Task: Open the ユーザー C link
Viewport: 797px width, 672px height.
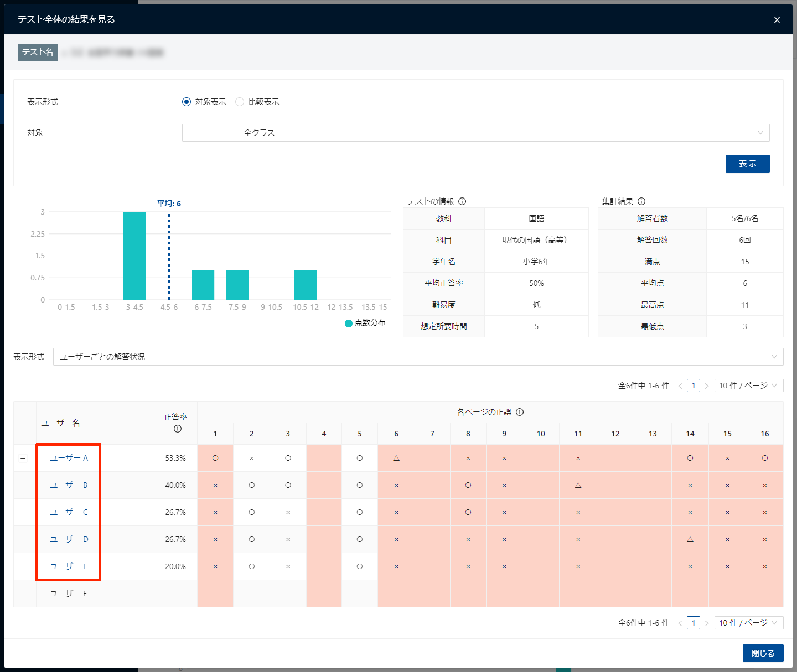Action: click(69, 512)
